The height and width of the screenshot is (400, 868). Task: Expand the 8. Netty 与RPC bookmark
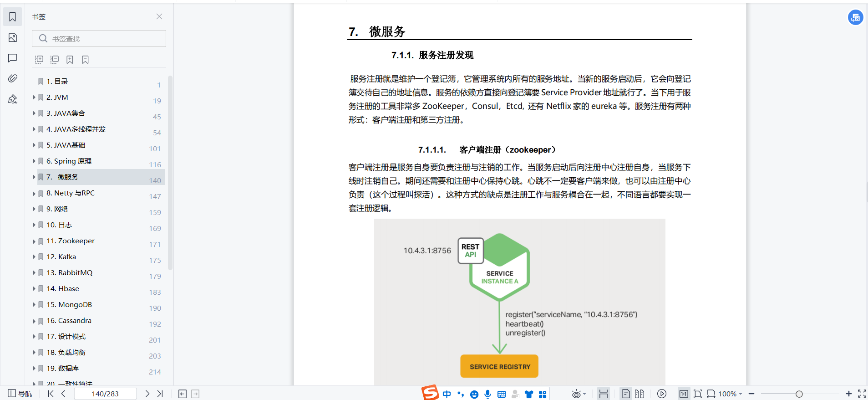(x=34, y=193)
